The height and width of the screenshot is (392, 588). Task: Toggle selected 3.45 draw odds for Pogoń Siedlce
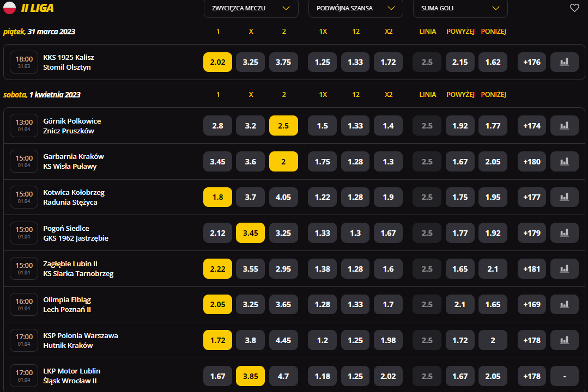click(251, 233)
